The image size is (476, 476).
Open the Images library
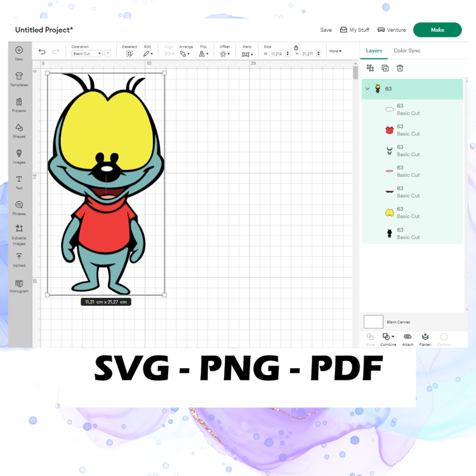(19, 154)
